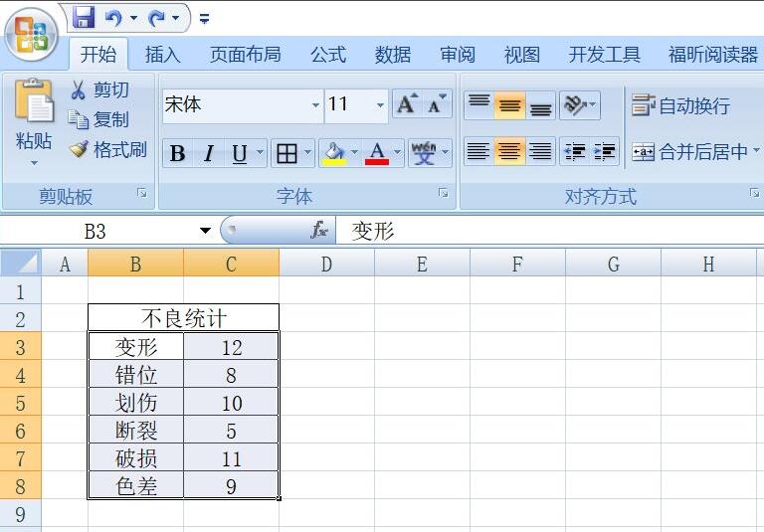Align text left

(478, 151)
